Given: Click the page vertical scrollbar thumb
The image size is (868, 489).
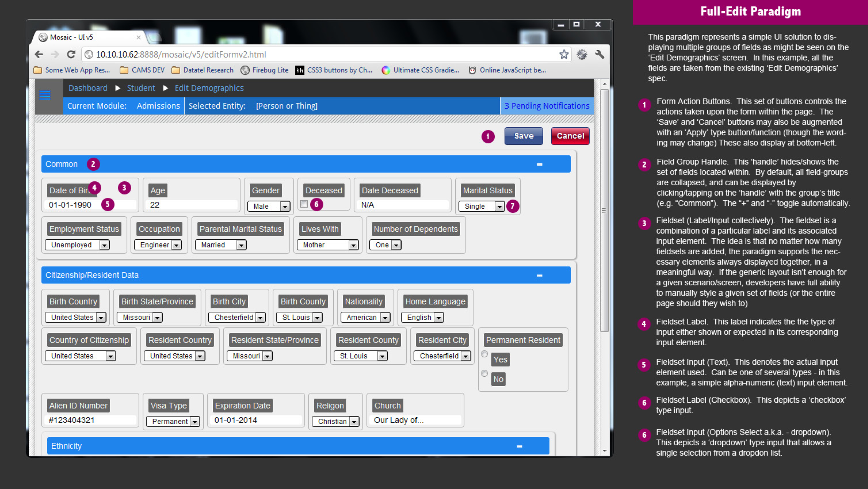Looking at the screenshot, I should tap(604, 210).
